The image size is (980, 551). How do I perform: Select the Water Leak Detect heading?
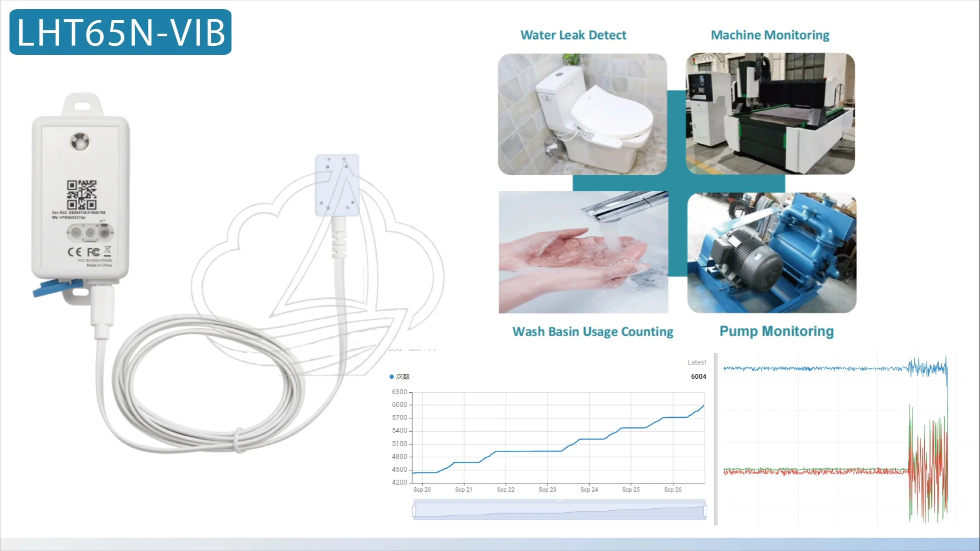pos(573,35)
